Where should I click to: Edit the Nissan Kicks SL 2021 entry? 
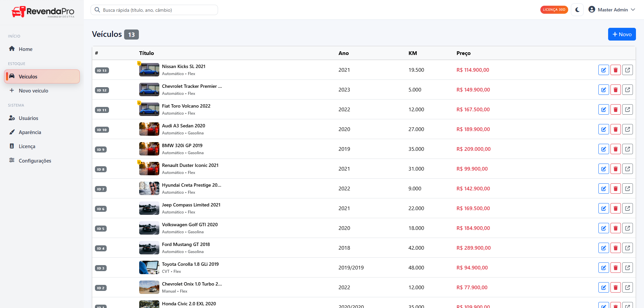point(603,70)
